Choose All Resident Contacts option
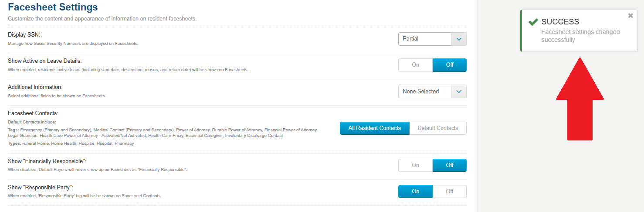This screenshot has height=212, width=644. [x=375, y=128]
